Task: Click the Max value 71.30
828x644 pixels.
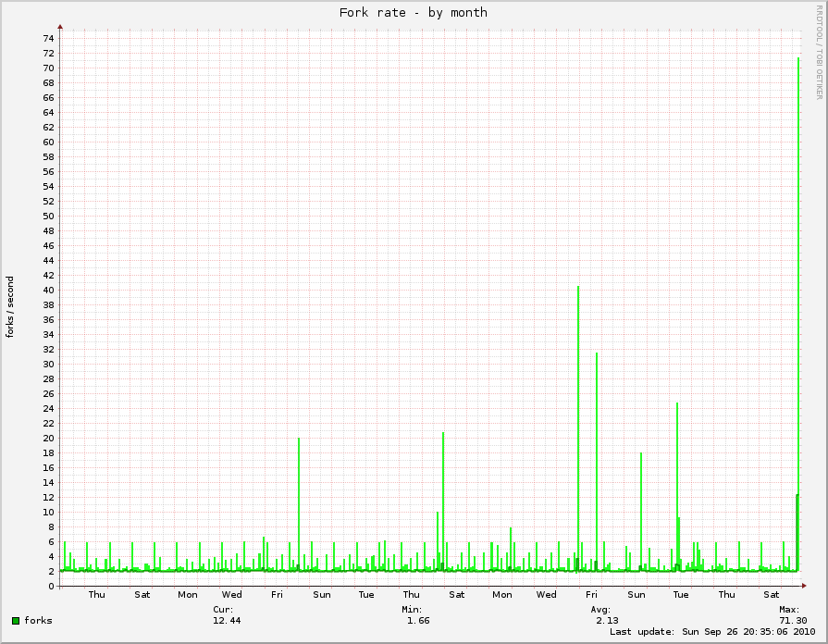Action: pyautogui.click(x=793, y=620)
